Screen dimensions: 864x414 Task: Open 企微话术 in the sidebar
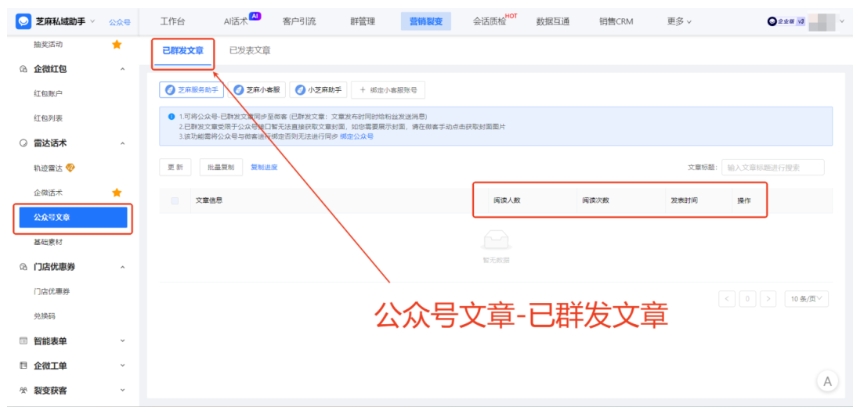click(48, 192)
